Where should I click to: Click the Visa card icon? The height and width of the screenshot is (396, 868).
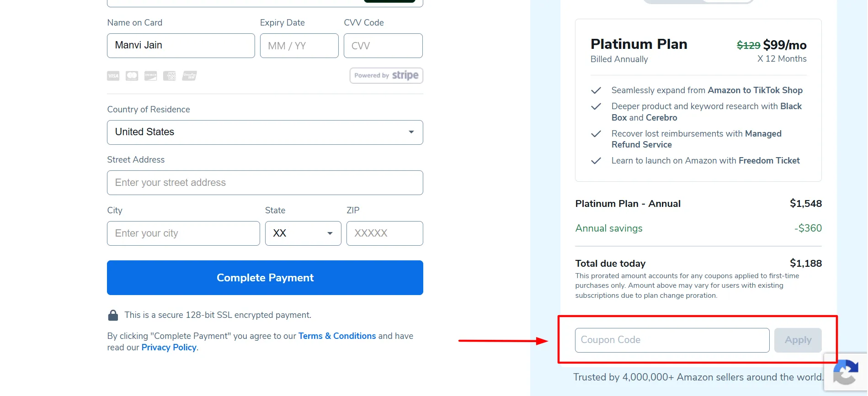tap(113, 76)
